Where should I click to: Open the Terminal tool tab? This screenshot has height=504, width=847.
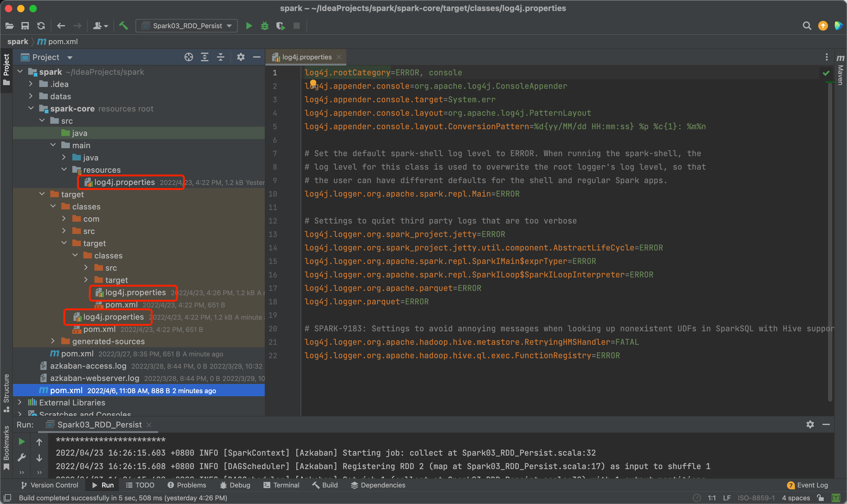tap(281, 485)
